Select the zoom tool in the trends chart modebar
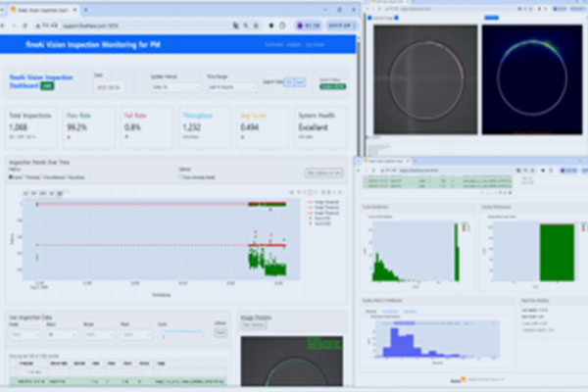The width and height of the screenshot is (588, 392). point(299,192)
